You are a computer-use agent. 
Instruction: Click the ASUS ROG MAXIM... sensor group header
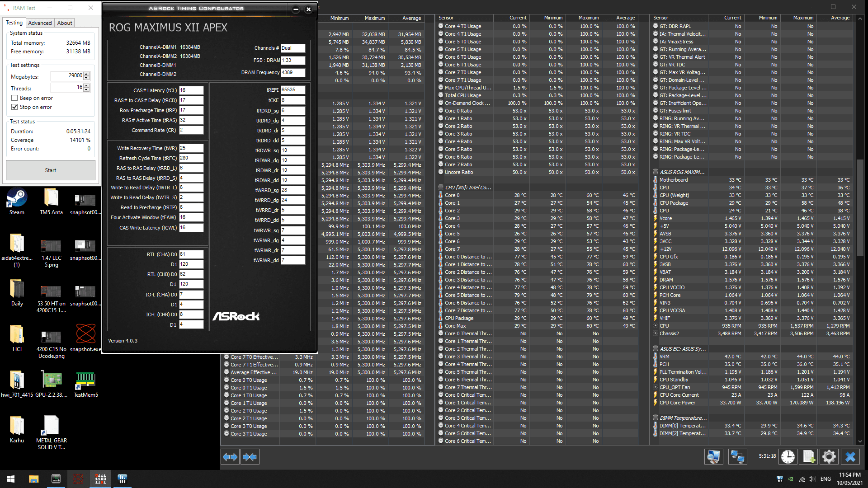click(682, 172)
